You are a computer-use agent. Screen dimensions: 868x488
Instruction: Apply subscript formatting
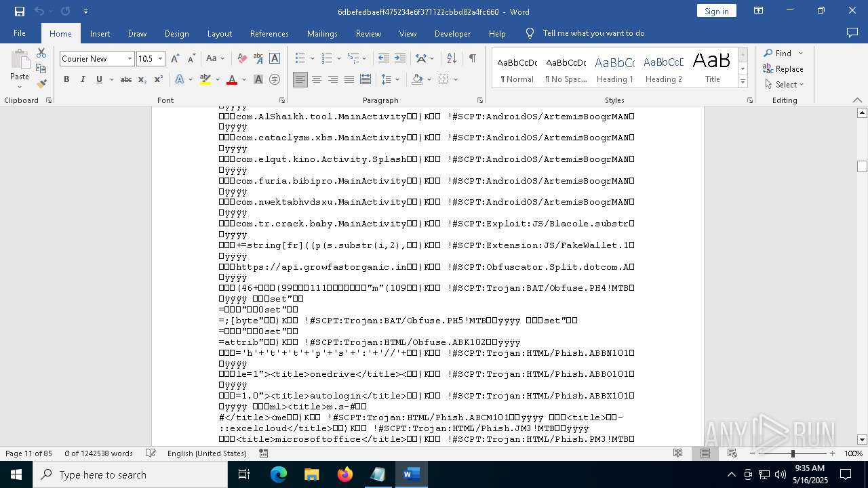[x=142, y=80]
